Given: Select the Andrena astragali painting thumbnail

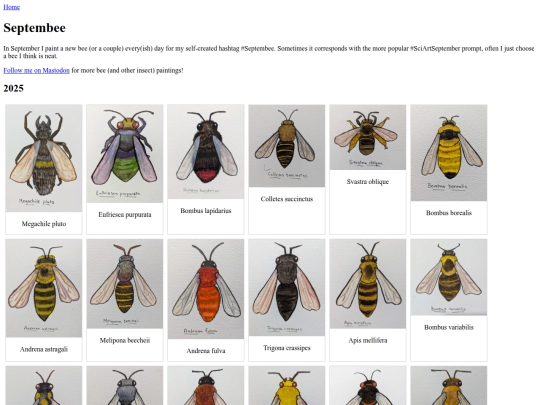Looking at the screenshot, I should coord(44,288).
